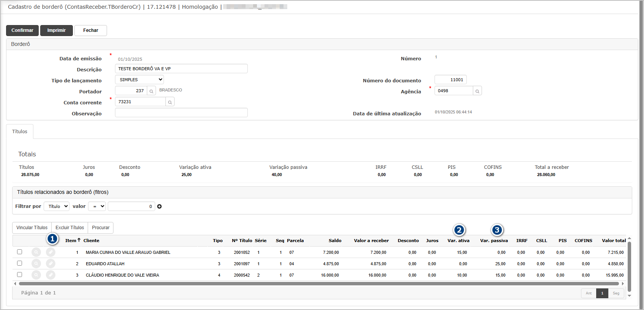The width and height of the screenshot is (644, 310).
Task: Tick the checkbox for Eduardo Atallah
Action: tap(20, 263)
